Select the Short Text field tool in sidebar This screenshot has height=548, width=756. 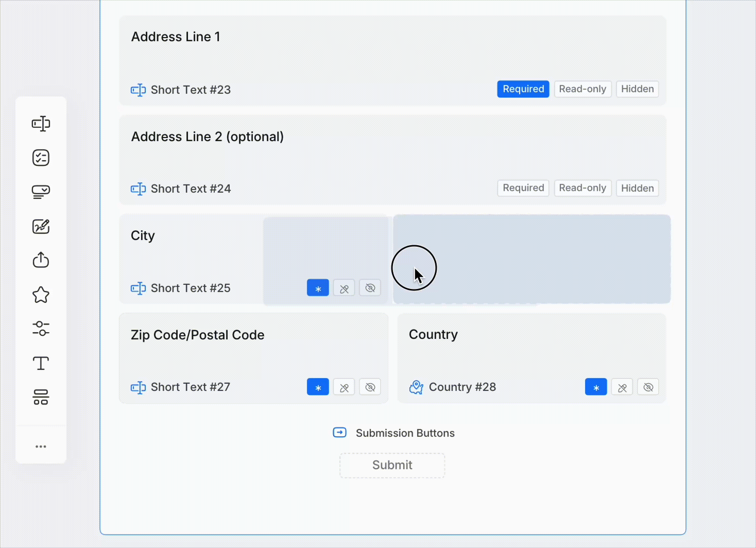pyautogui.click(x=41, y=124)
